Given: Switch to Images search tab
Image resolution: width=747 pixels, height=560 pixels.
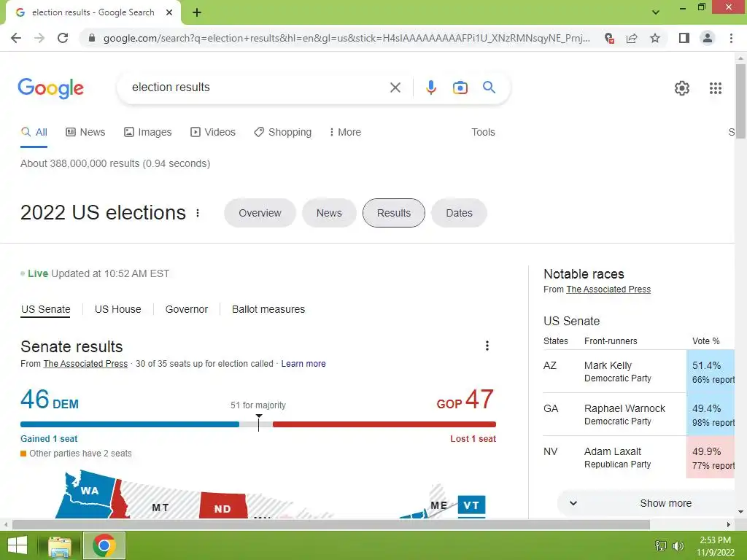Looking at the screenshot, I should click(x=147, y=132).
